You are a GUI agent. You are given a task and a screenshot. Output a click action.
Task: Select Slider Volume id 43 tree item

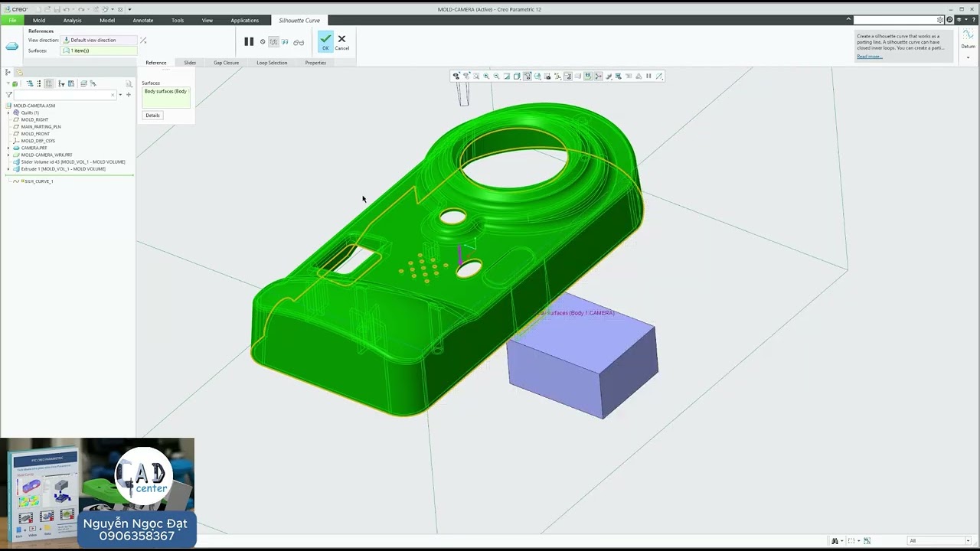click(x=73, y=161)
